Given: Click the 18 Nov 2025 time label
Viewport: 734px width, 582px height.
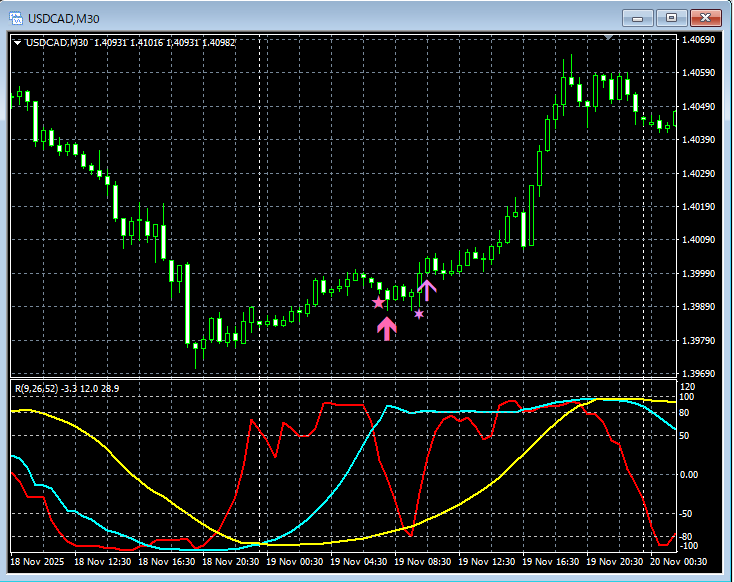Looking at the screenshot, I should click(x=37, y=561).
